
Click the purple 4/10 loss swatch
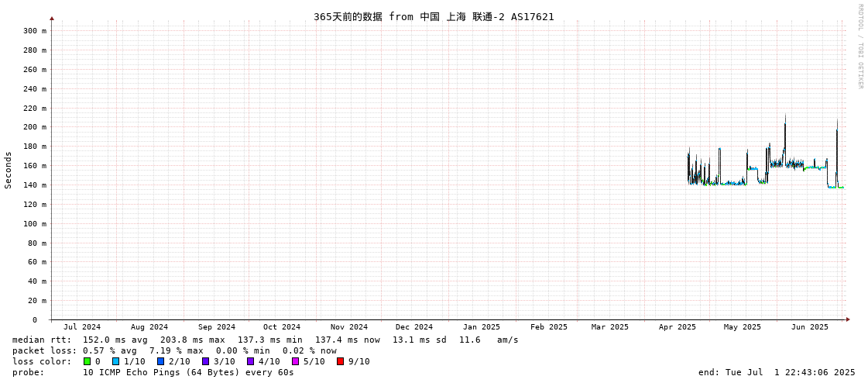pos(251,361)
